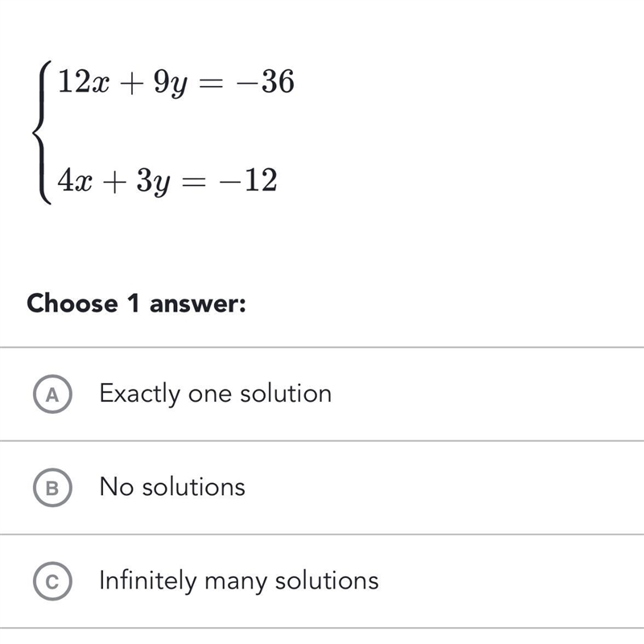Click the 3y term in the second equation
644x644 pixels.
153,183
